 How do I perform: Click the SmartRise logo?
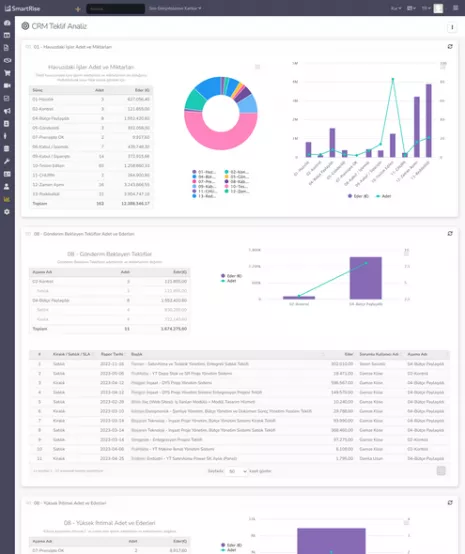(x=22, y=8)
